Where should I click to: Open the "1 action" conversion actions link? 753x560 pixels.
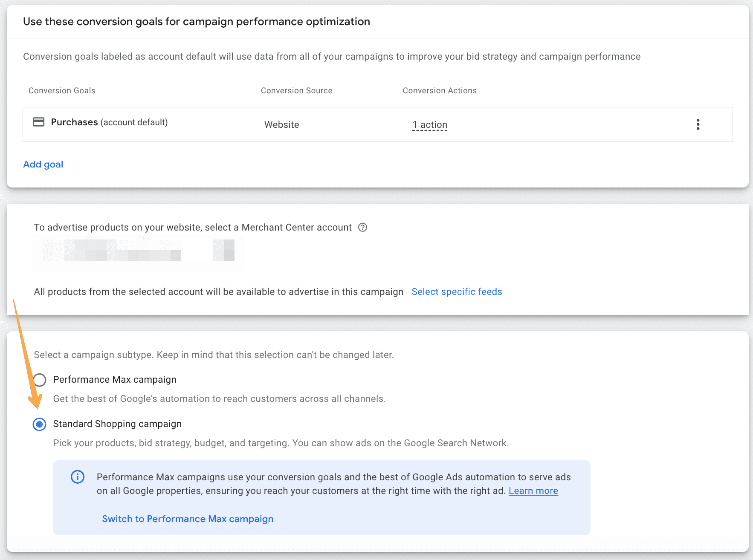(x=429, y=125)
